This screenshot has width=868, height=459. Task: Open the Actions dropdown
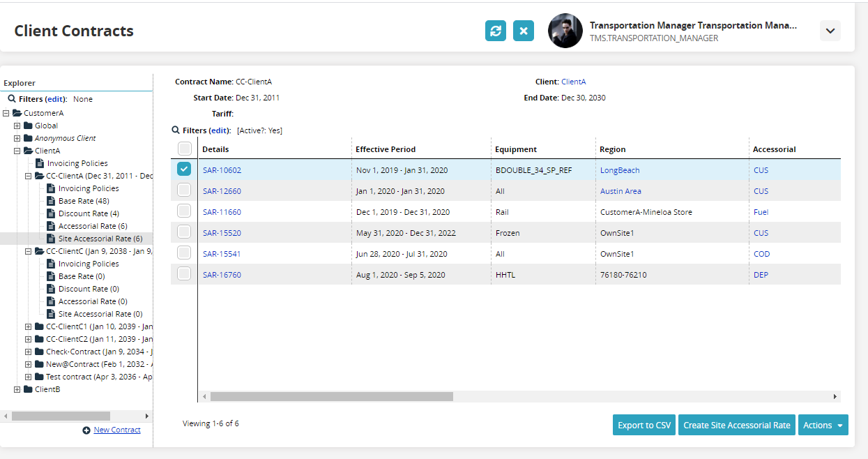[823, 425]
